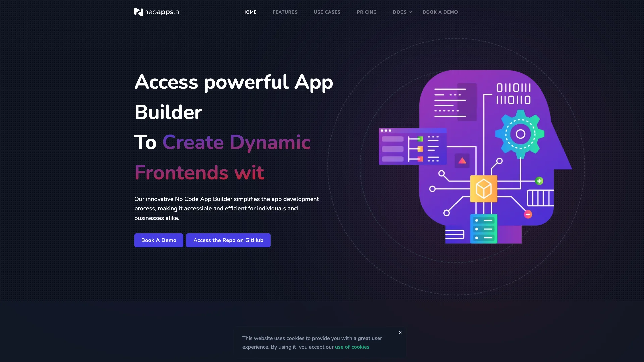Open the FEATURES navigation item

click(x=285, y=12)
